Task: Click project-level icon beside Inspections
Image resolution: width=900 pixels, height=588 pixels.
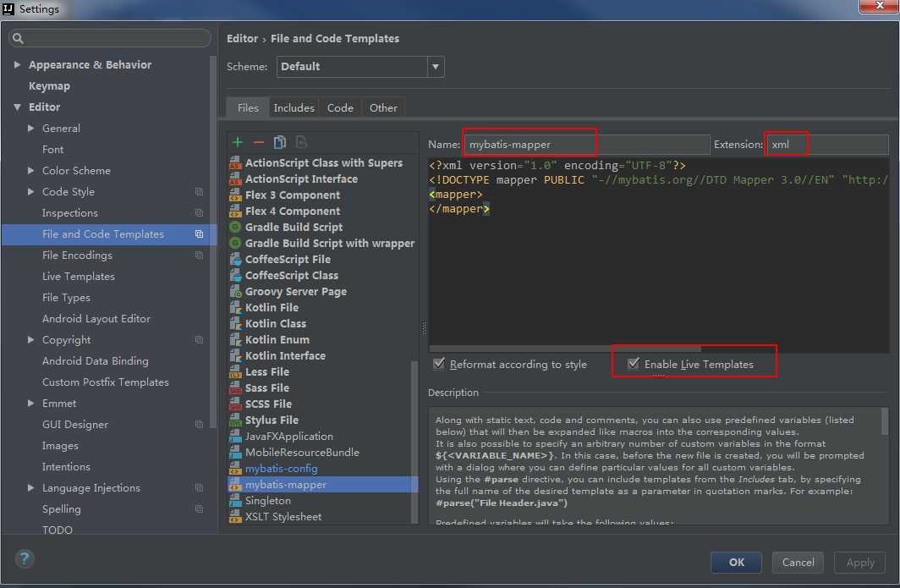Action: pyautogui.click(x=199, y=213)
